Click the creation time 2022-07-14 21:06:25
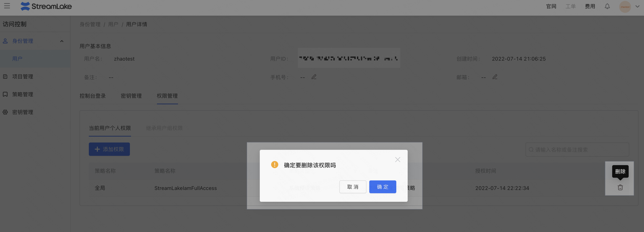 [519, 59]
